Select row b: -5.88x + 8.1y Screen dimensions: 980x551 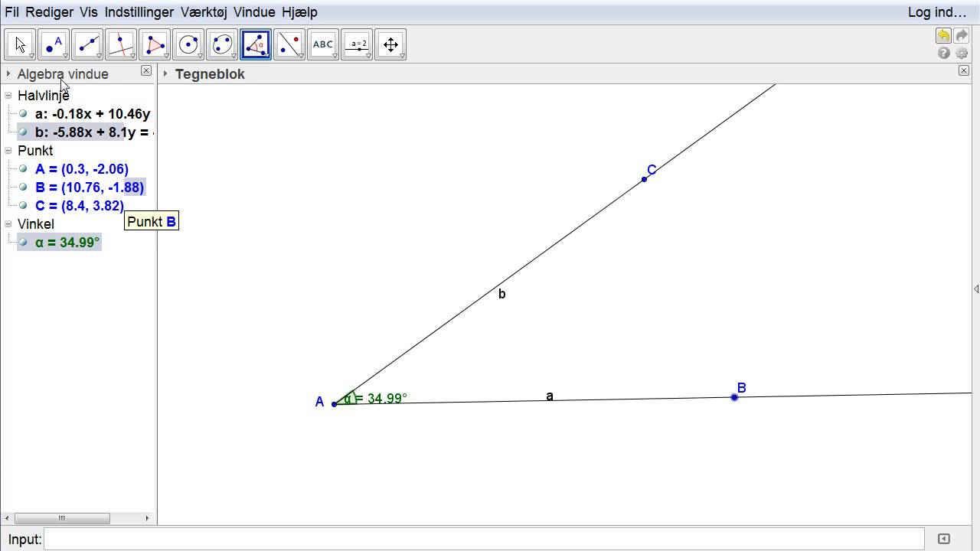pos(94,132)
